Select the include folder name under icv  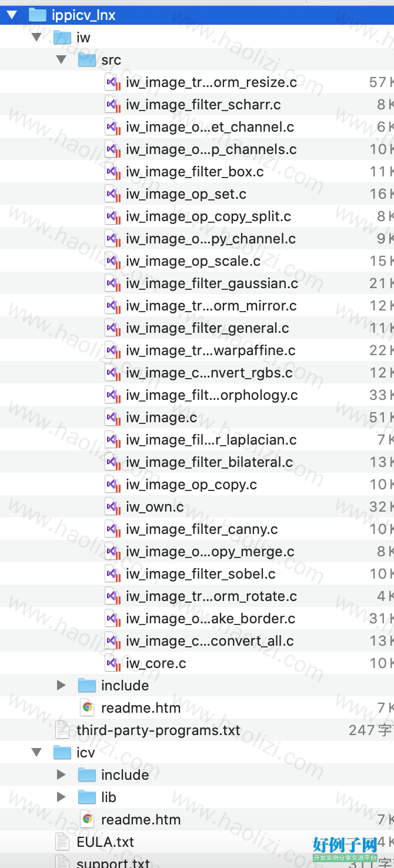pyautogui.click(x=125, y=775)
